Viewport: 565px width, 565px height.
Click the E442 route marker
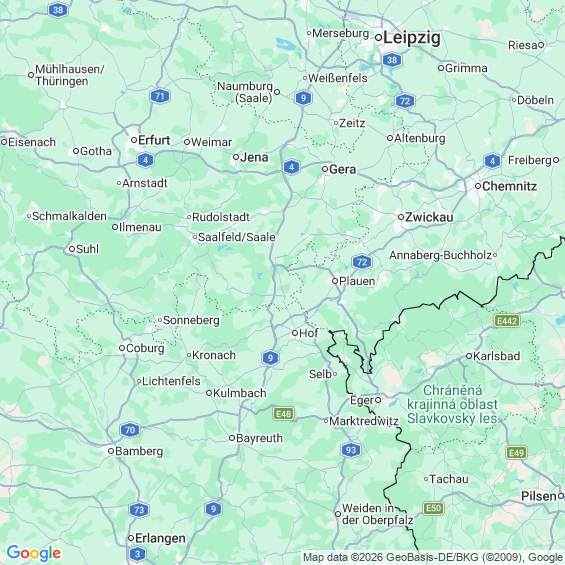pyautogui.click(x=507, y=321)
